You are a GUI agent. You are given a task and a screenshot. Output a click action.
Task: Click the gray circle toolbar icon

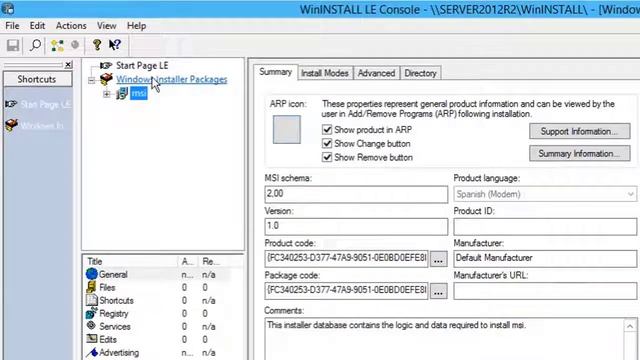(x=75, y=44)
